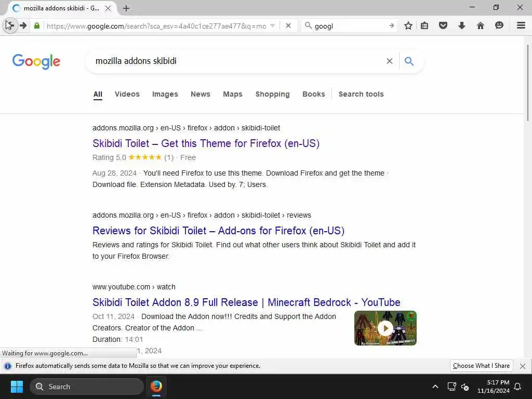Dismiss the Firefox data notification bar

(523, 366)
